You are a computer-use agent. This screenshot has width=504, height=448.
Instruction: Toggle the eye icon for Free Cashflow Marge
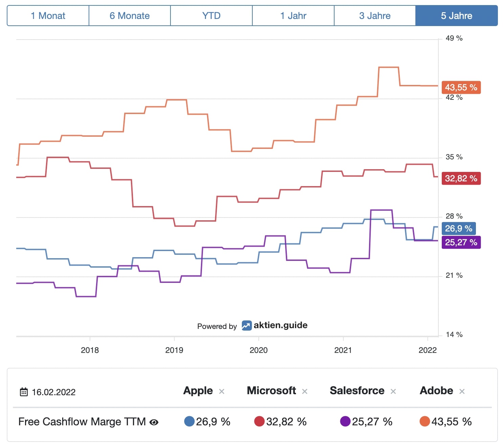pos(154,422)
